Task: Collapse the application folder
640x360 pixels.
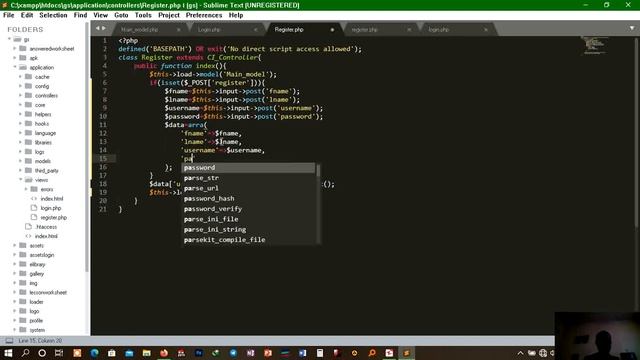Action: pos(15,67)
